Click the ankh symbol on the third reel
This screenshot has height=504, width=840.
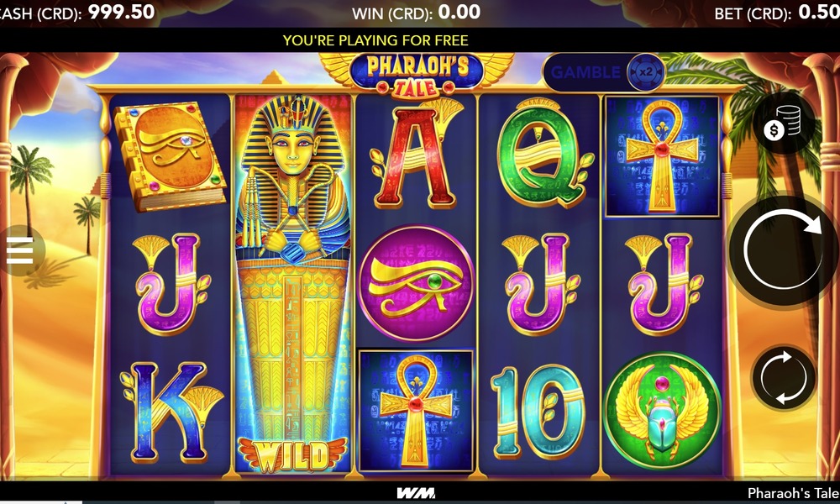click(416, 411)
